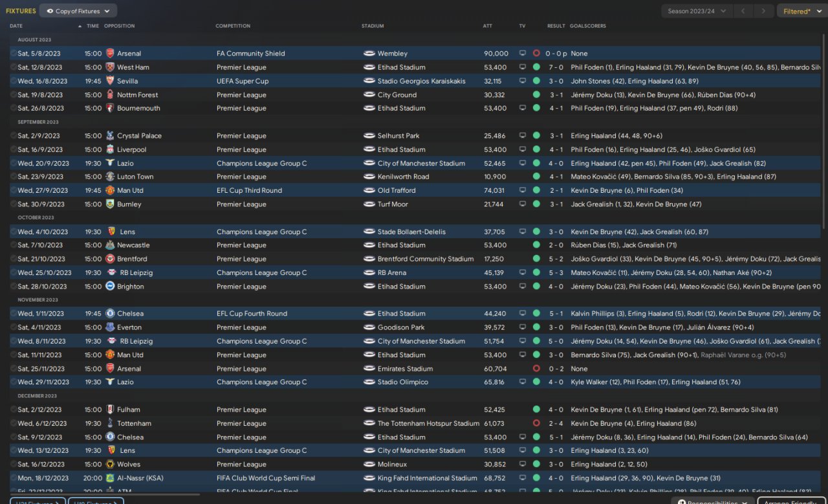Open the Season 2023/24 dropdown

point(697,11)
